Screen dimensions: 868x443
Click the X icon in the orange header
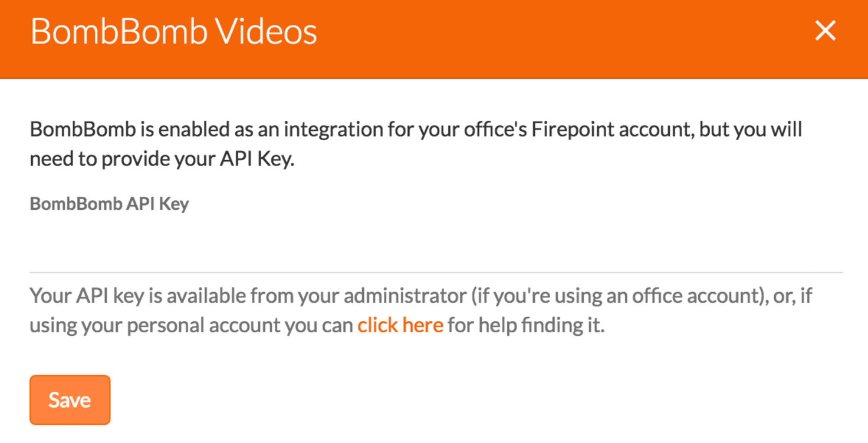(x=825, y=31)
